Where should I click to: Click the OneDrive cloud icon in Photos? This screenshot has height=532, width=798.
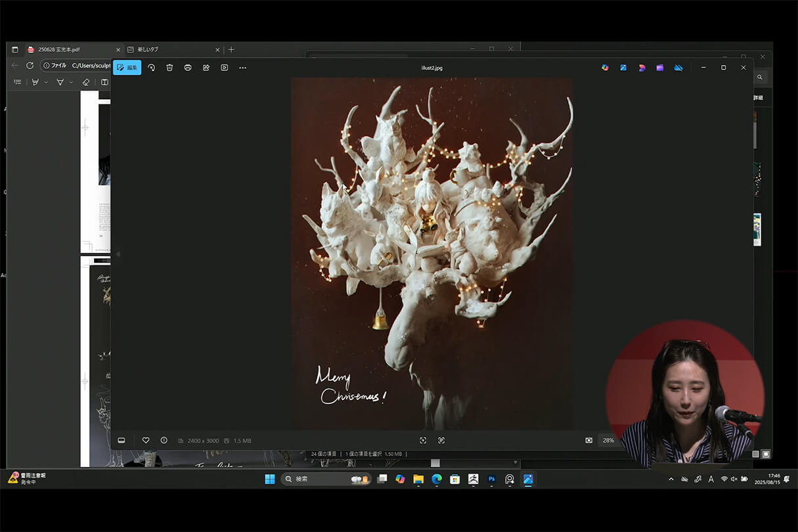tap(678, 68)
